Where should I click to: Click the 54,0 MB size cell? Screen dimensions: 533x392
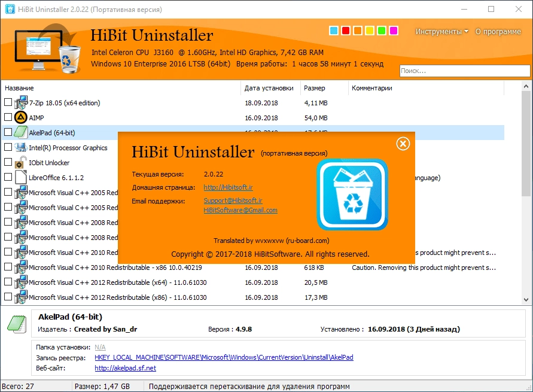pyautogui.click(x=316, y=118)
